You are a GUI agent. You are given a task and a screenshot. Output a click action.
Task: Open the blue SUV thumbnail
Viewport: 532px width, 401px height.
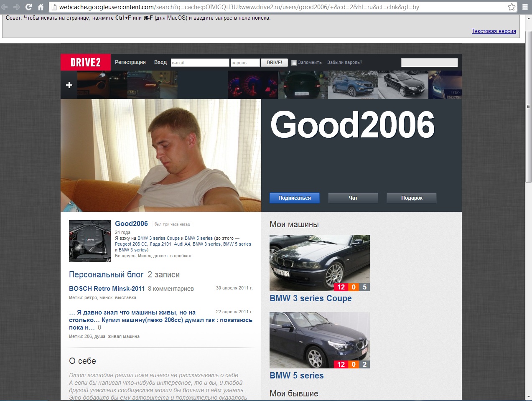(353, 85)
